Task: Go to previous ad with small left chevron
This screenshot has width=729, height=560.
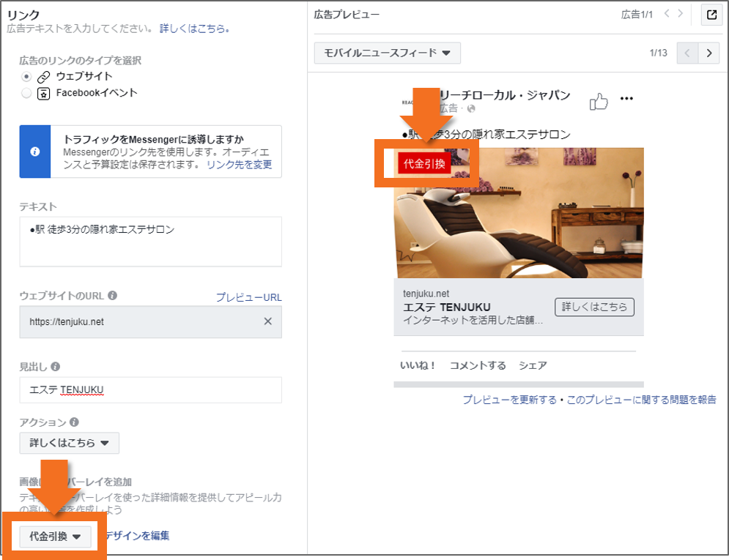Action: pos(667,13)
